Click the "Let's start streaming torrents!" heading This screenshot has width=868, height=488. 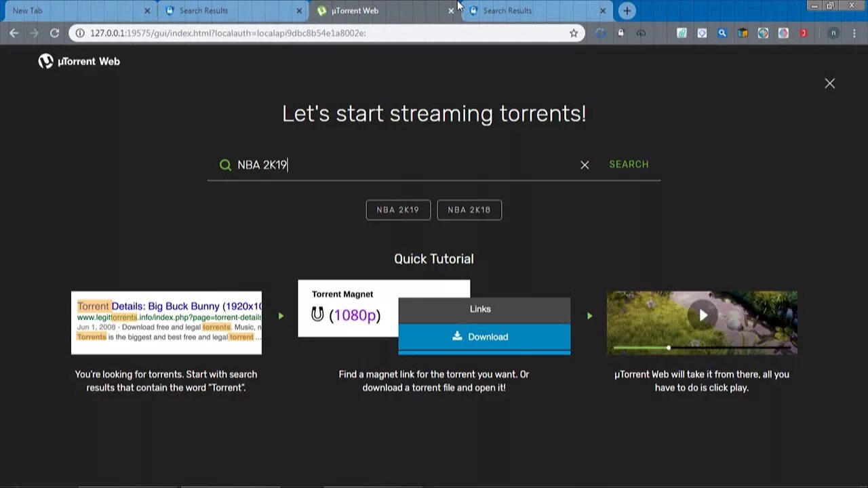(434, 113)
